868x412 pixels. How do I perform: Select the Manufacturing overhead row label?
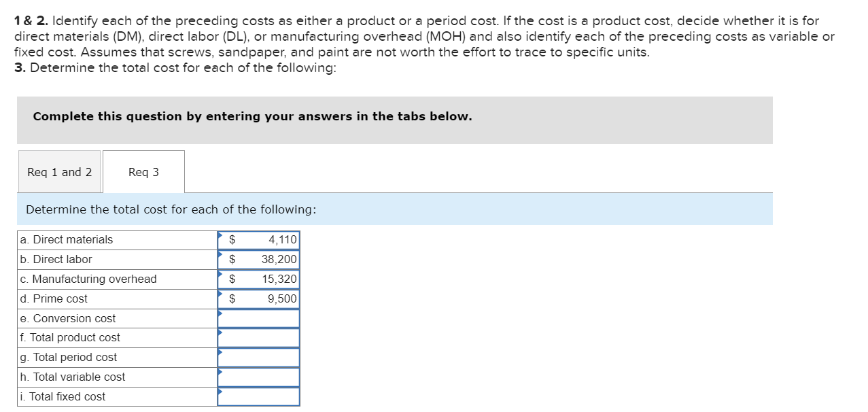(x=88, y=279)
